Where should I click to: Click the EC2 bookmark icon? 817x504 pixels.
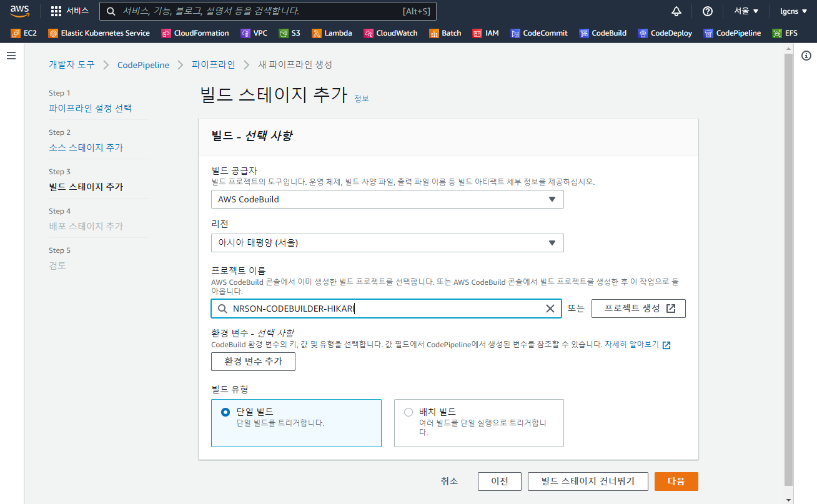(x=16, y=33)
